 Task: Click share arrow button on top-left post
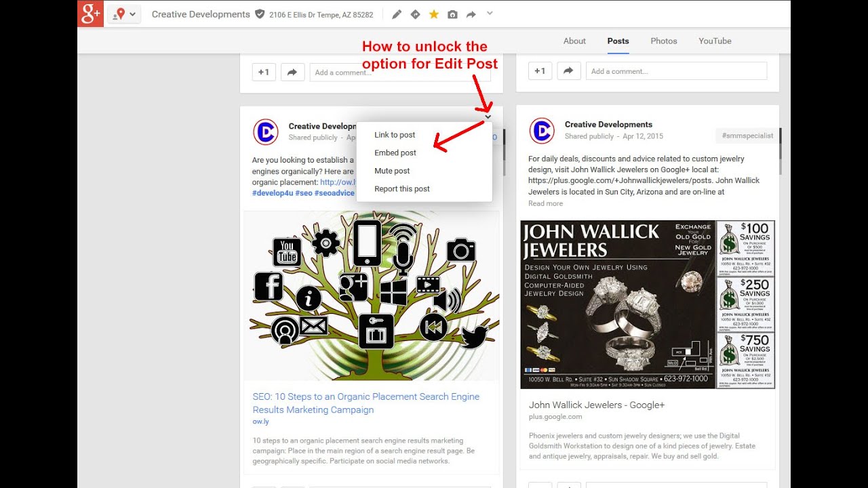(292, 72)
